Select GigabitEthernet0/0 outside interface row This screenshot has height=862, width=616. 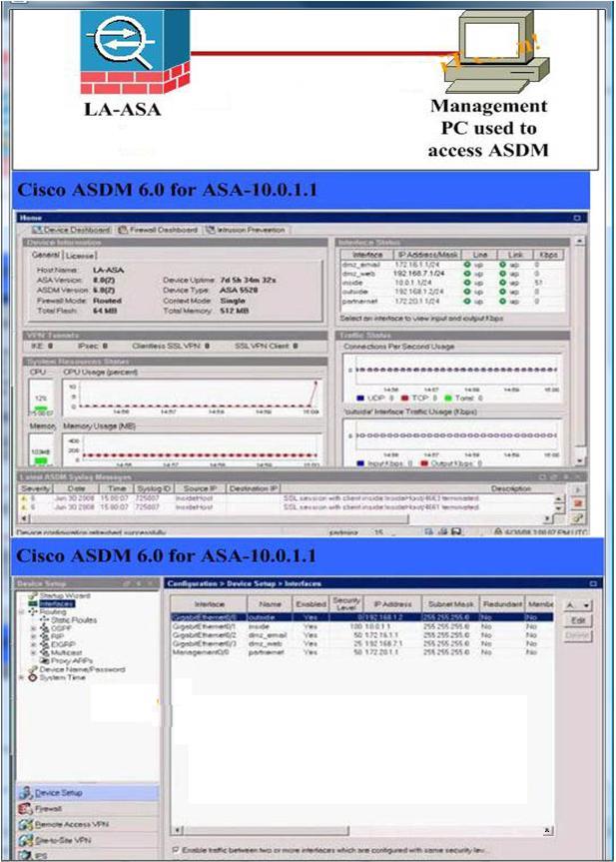point(361,617)
